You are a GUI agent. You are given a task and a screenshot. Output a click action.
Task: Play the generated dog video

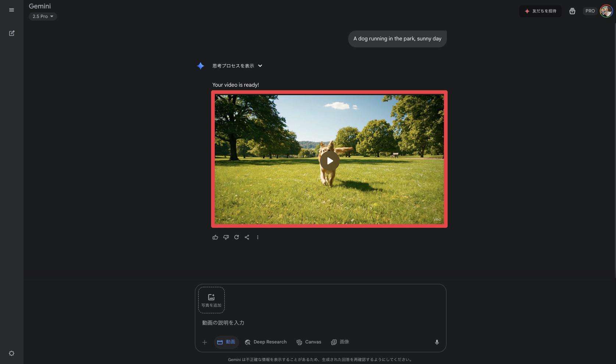[330, 161]
